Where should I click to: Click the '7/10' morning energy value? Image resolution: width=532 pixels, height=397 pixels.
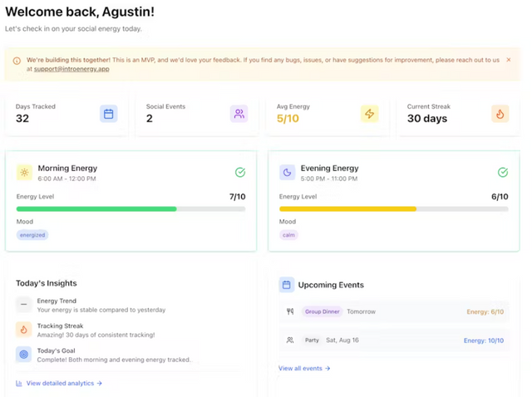[238, 197]
